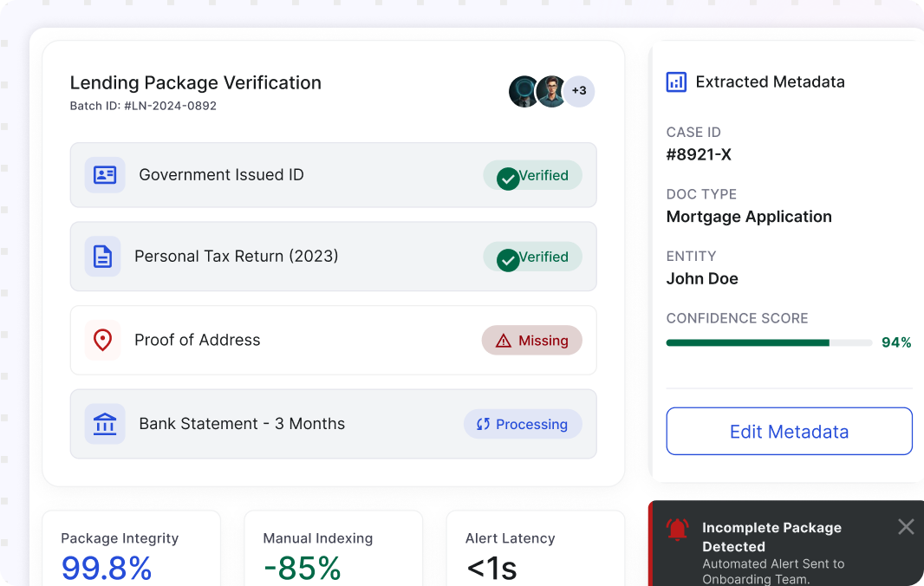Click the warning triangle in Missing badge
The height and width of the screenshot is (586, 924).
(x=504, y=341)
